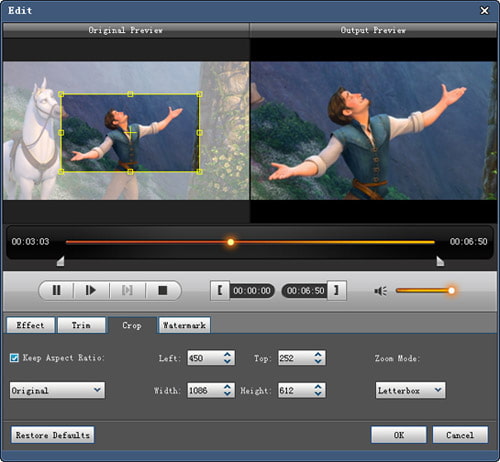
Task: Click the top-left crop handle
Action: pos(61,94)
